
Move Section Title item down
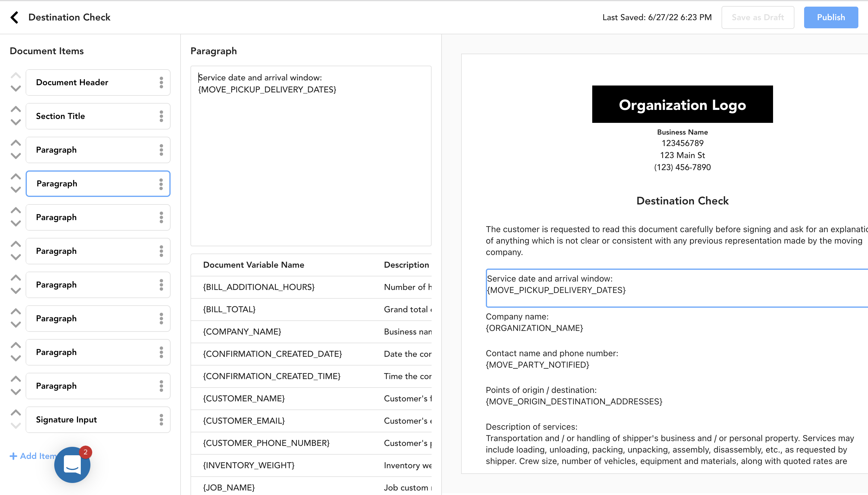click(16, 122)
